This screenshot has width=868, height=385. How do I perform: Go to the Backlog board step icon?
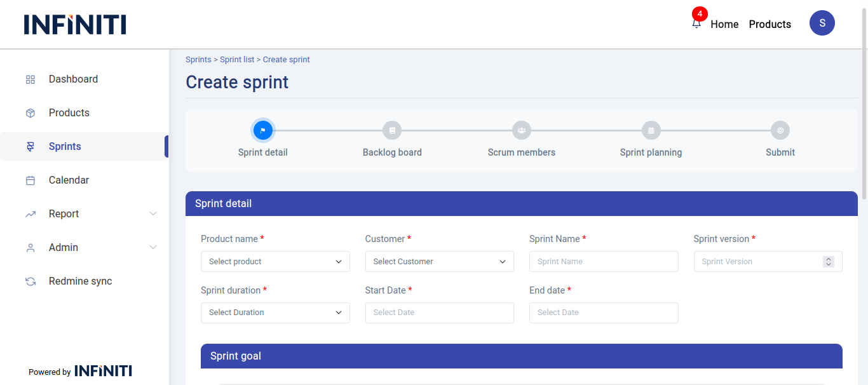[x=392, y=130]
